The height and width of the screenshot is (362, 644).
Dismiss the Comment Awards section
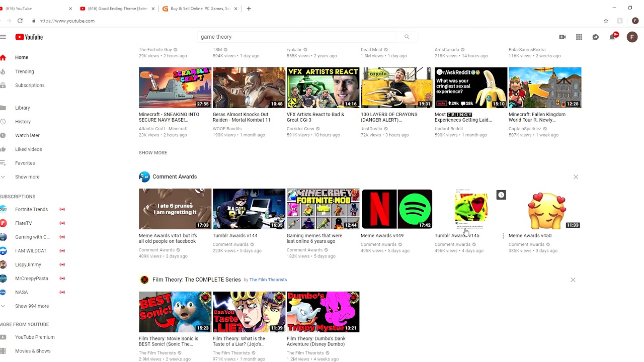coord(576,177)
